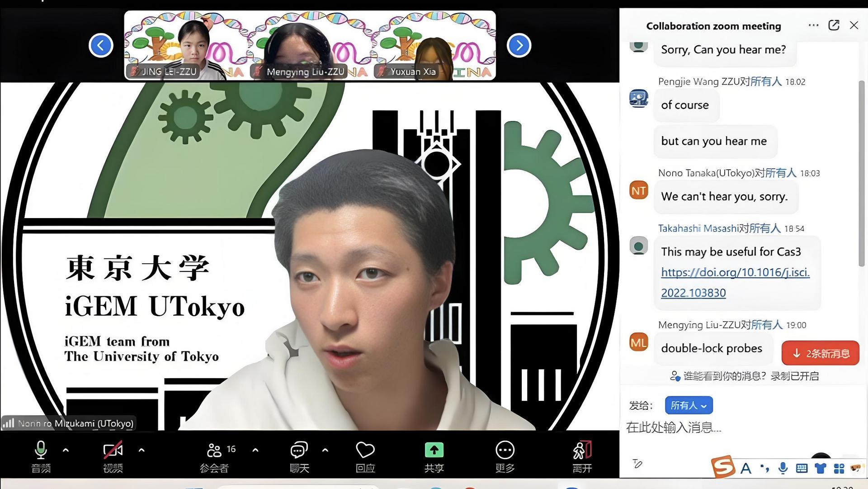Open the participants list showing 16
The height and width of the screenshot is (489, 868).
coord(215,450)
